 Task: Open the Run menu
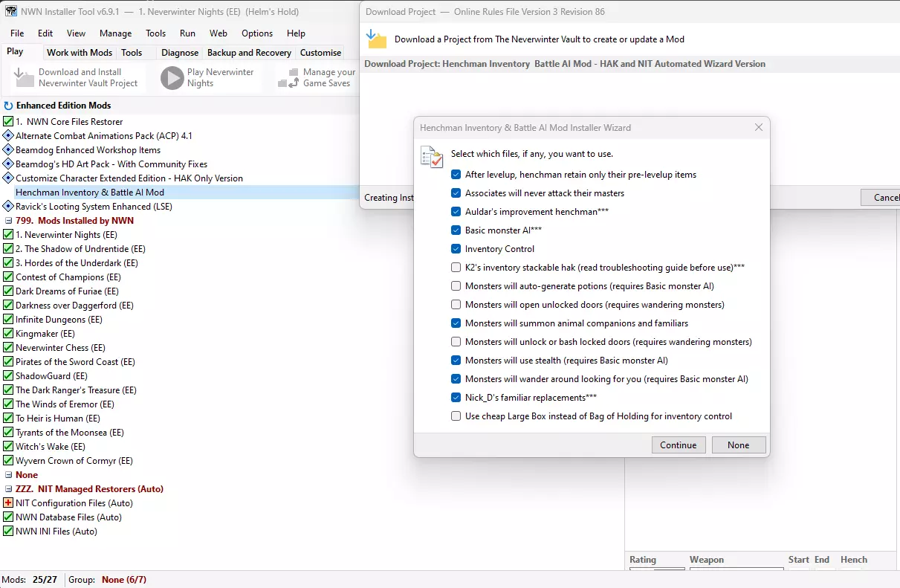click(x=187, y=33)
